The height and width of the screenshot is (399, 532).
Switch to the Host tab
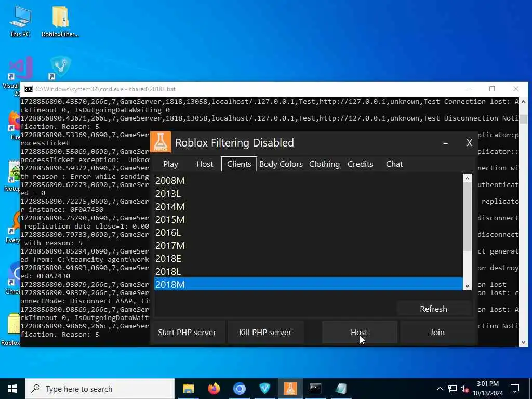[205, 164]
